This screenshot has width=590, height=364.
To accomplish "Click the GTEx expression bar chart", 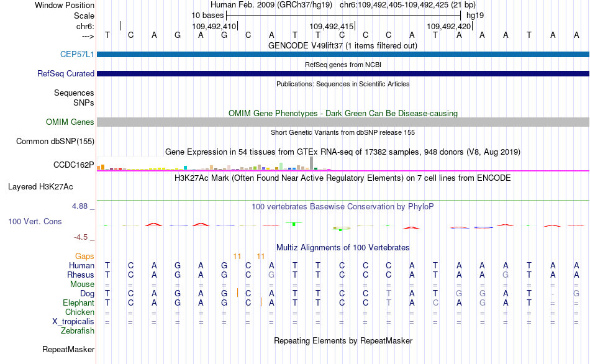I will 214,163.
